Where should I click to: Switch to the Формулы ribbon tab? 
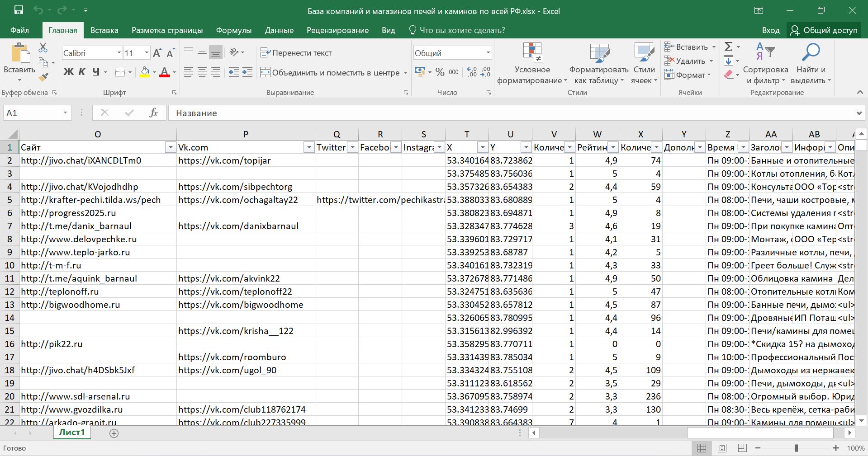tap(233, 30)
